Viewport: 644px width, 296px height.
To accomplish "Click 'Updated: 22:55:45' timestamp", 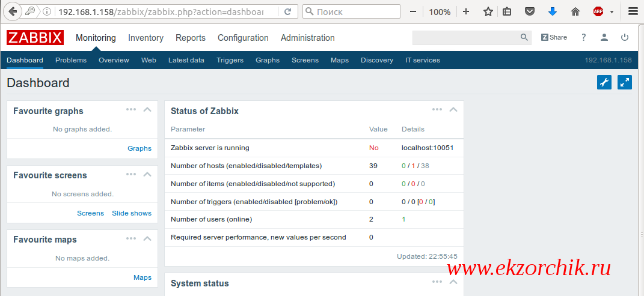I will [x=427, y=256].
